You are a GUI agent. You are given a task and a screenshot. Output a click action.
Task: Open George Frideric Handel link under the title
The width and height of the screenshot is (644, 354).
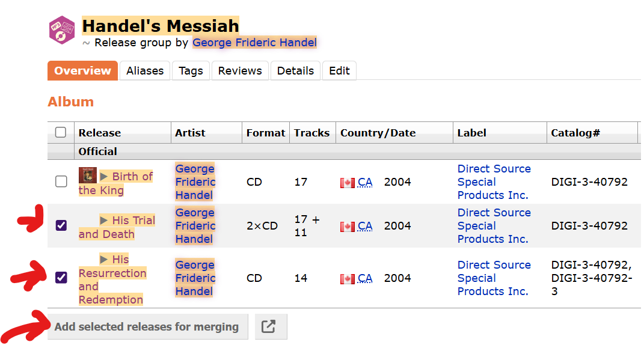click(254, 43)
